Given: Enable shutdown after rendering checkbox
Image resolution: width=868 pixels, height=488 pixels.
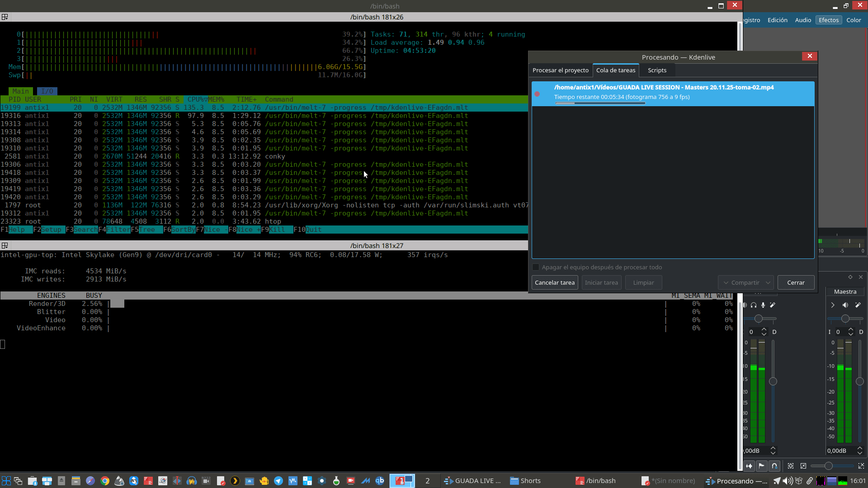Looking at the screenshot, I should (536, 267).
